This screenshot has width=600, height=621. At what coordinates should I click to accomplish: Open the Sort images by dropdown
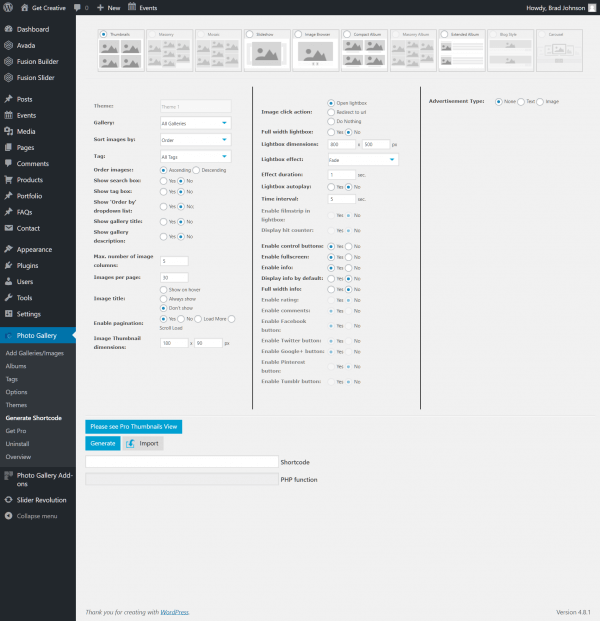click(196, 140)
